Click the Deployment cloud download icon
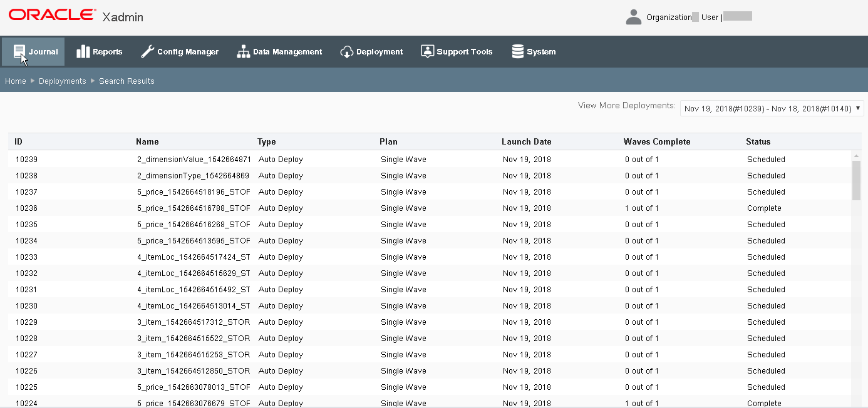This screenshot has width=868, height=408. tap(347, 51)
